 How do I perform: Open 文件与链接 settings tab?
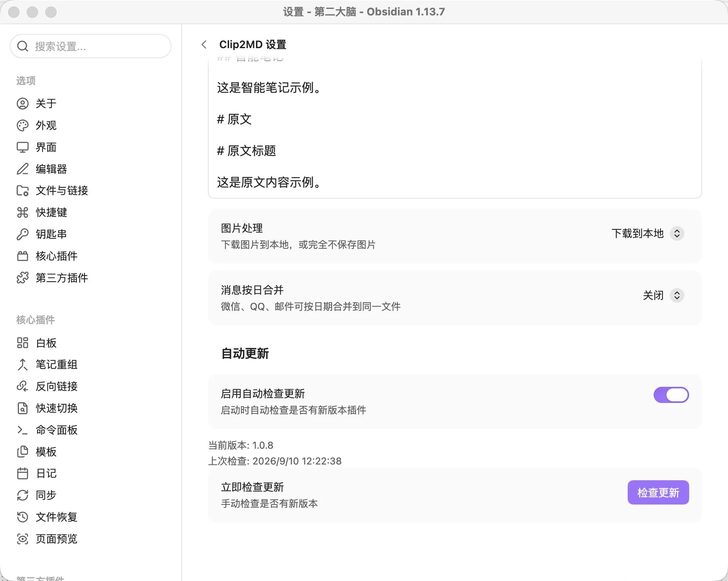click(x=91, y=191)
